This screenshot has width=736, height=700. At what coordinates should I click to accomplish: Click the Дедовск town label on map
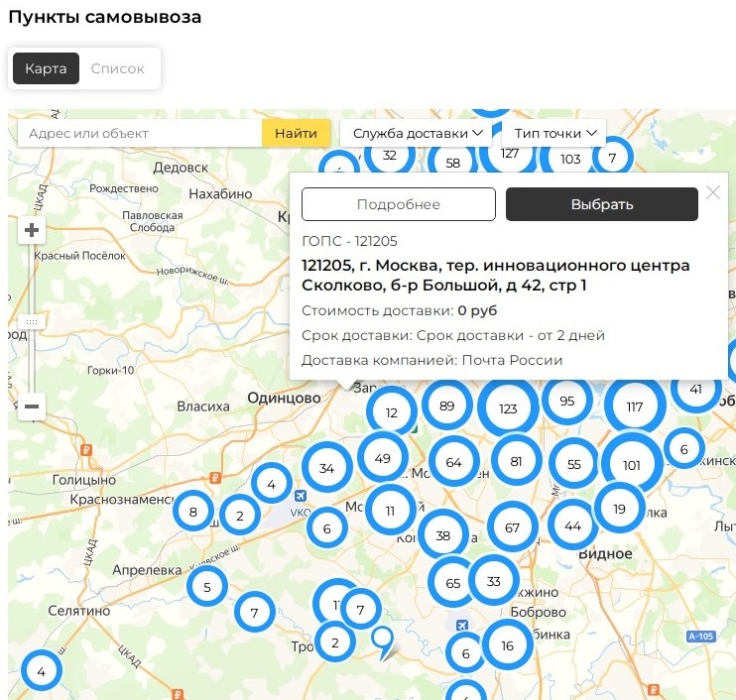click(181, 168)
